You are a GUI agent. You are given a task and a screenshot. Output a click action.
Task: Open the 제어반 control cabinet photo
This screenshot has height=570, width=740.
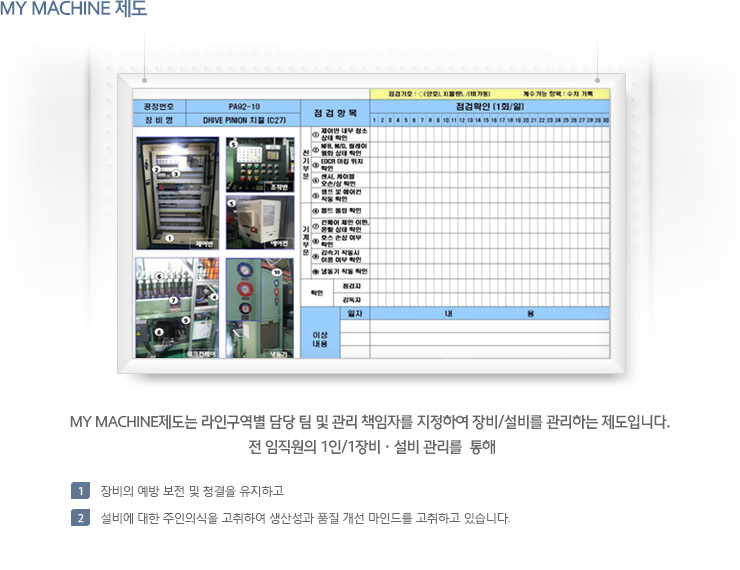click(177, 193)
